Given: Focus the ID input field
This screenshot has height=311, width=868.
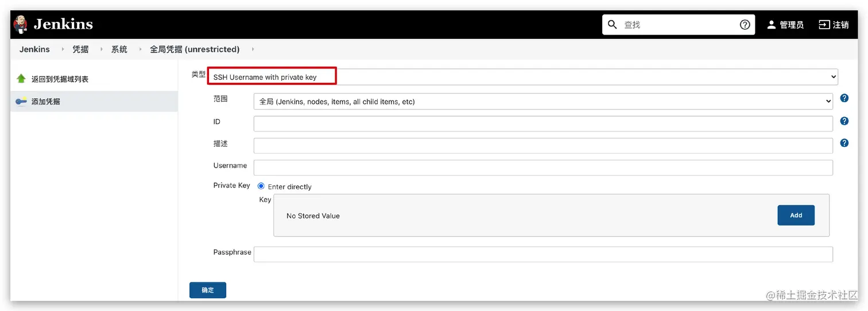Looking at the screenshot, I should pyautogui.click(x=543, y=124).
